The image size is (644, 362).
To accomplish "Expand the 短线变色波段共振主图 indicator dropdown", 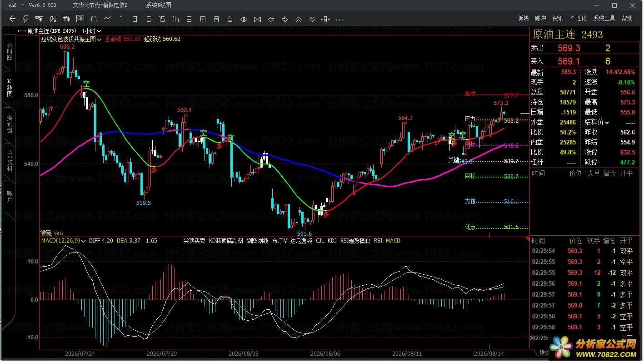I will tap(99, 40).
